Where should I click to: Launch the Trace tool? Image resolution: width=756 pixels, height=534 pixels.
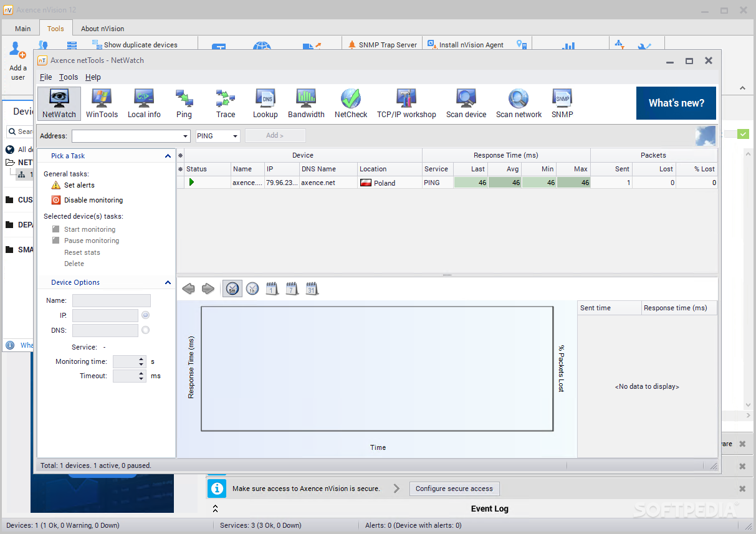pyautogui.click(x=226, y=103)
